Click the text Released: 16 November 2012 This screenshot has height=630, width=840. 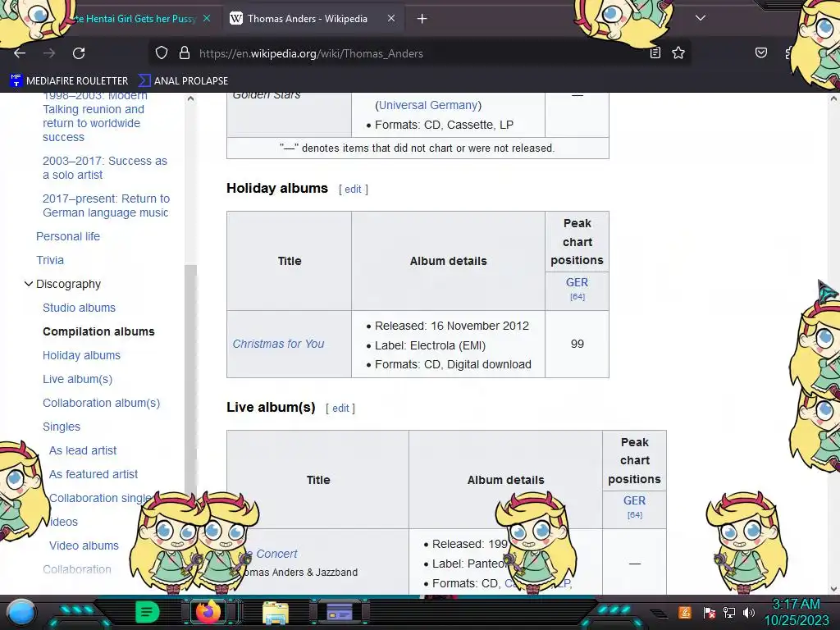[452, 326]
